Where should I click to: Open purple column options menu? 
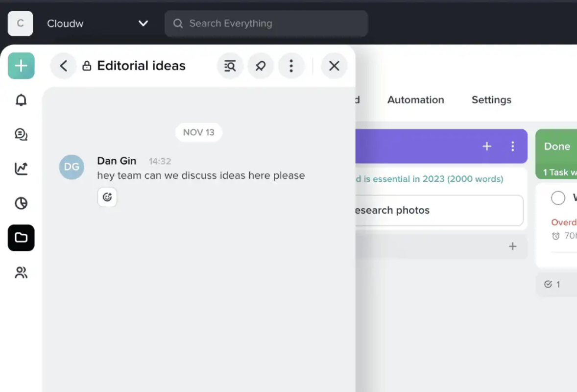pyautogui.click(x=513, y=146)
